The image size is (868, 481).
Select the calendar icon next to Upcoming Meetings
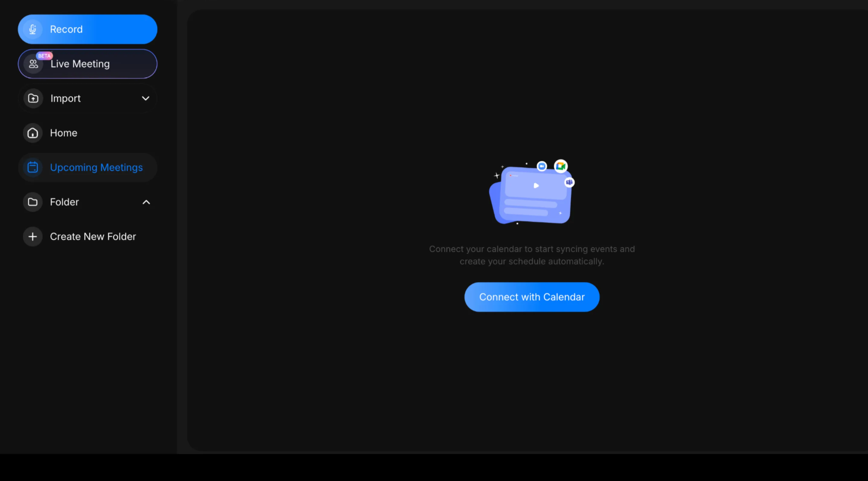tap(33, 167)
